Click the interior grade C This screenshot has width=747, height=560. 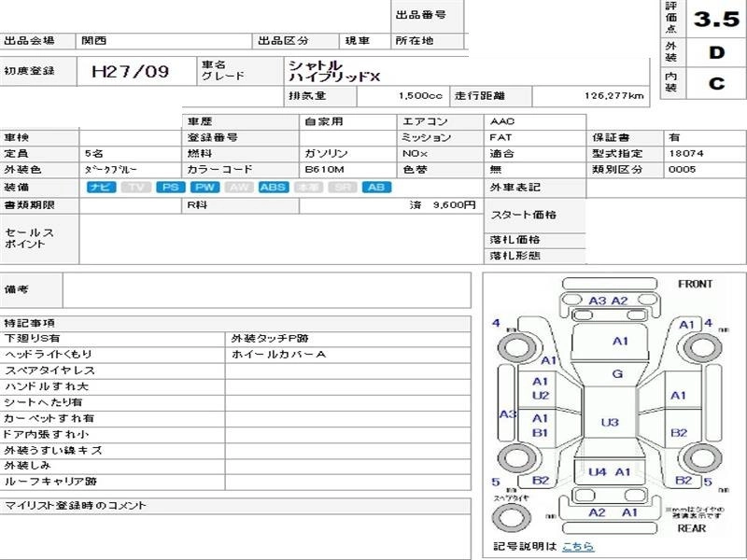point(716,83)
